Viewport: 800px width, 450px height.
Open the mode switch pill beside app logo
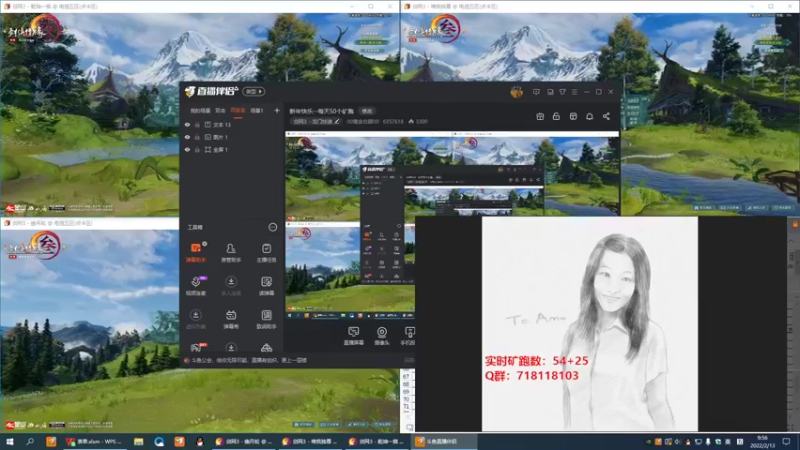click(x=254, y=91)
